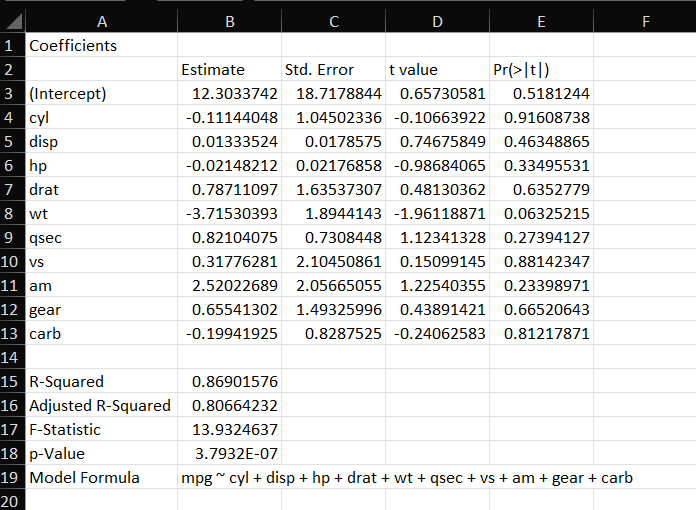Select column B header
Image resolution: width=696 pixels, height=510 pixels.
[x=229, y=20]
